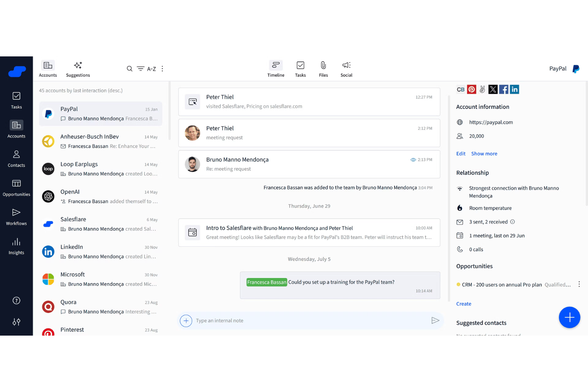Send the internal note arrow icon
The width and height of the screenshot is (588, 392).
[x=435, y=321]
